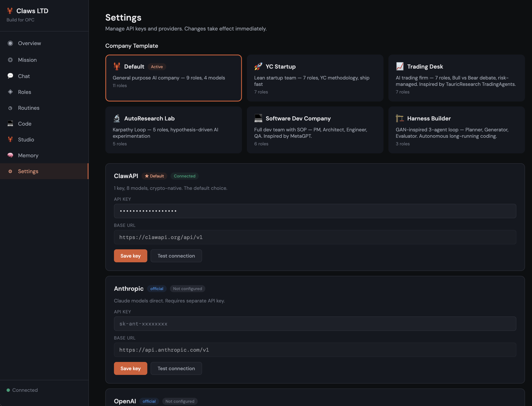532x406 pixels.
Task: Click the Mission target icon
Action: click(x=10, y=60)
